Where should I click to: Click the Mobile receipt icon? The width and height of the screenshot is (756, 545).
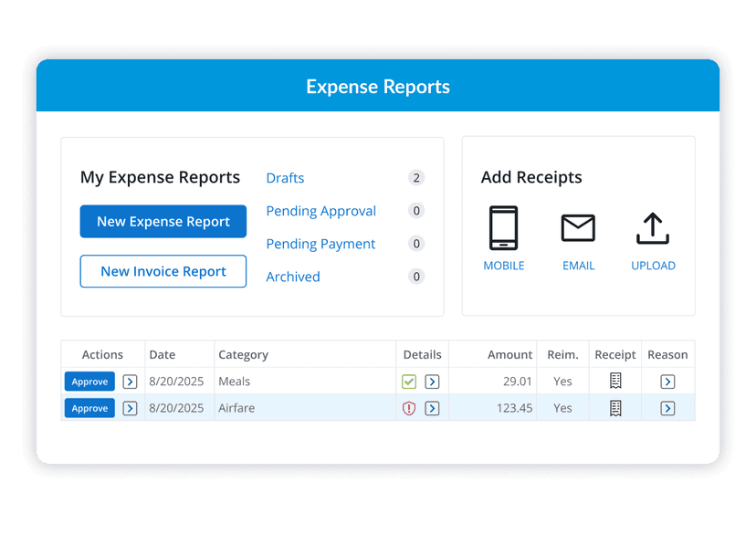[503, 228]
